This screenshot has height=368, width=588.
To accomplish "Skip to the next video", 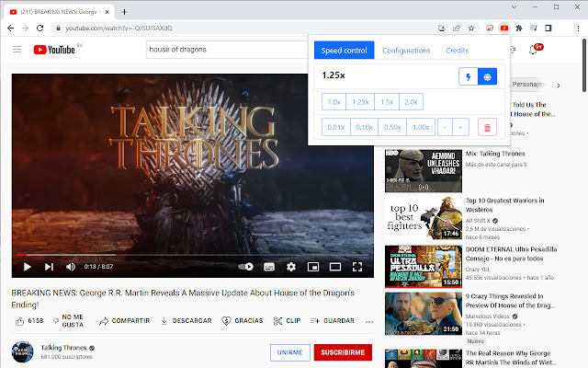I will pos(49,267).
